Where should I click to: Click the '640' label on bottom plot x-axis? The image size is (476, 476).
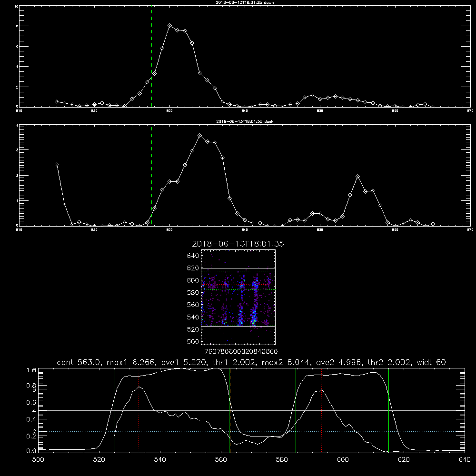(465, 460)
